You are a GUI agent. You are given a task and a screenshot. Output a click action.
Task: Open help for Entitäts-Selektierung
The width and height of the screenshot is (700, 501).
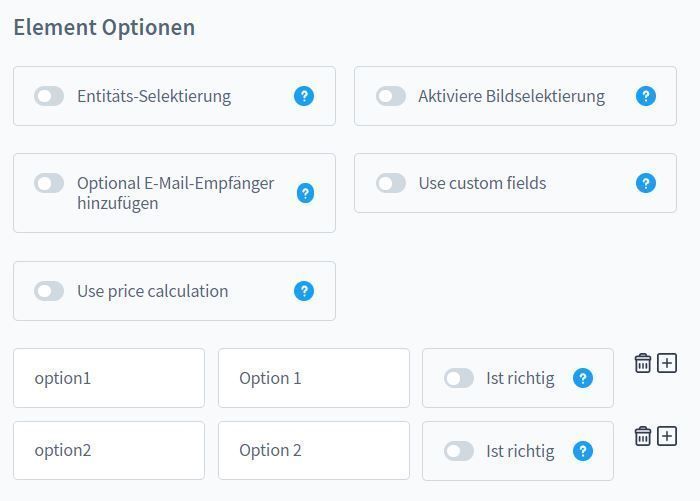(x=304, y=96)
